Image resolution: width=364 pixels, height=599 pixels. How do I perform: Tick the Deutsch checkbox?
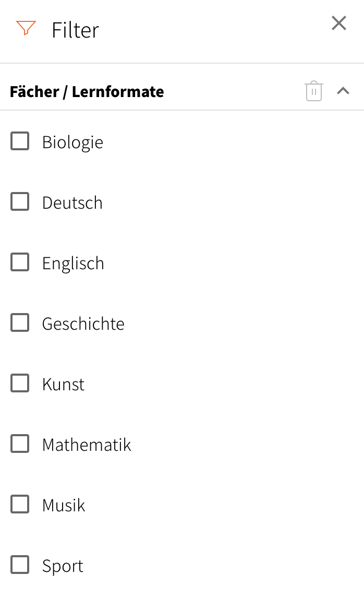pyautogui.click(x=20, y=201)
